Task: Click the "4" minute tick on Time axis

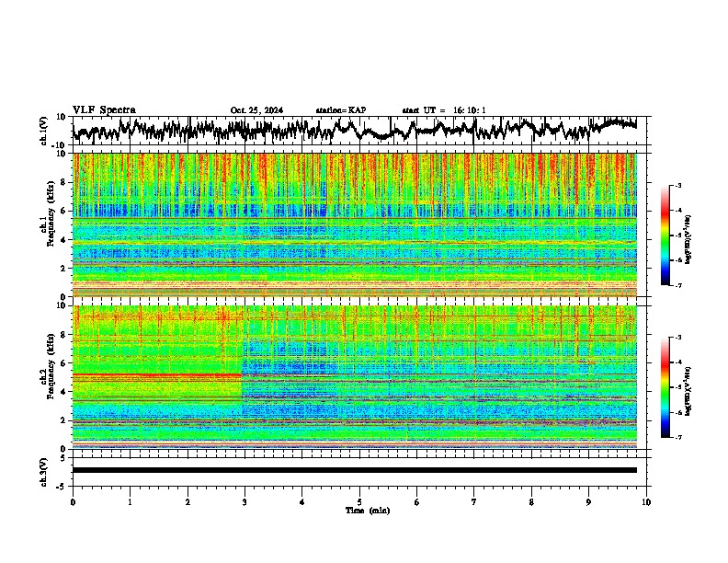Action: tap(302, 502)
